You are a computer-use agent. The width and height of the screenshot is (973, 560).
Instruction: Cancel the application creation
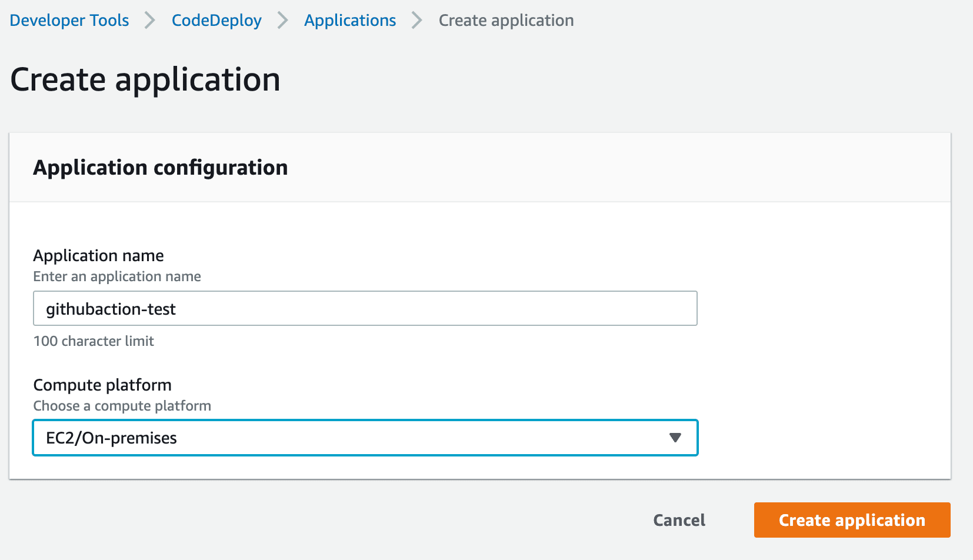[679, 520]
